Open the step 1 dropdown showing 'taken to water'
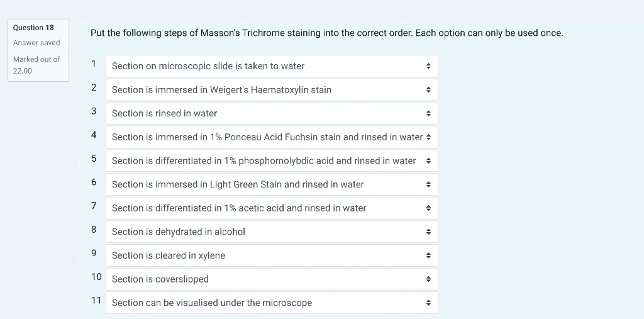This screenshot has width=644, height=319. tap(270, 66)
